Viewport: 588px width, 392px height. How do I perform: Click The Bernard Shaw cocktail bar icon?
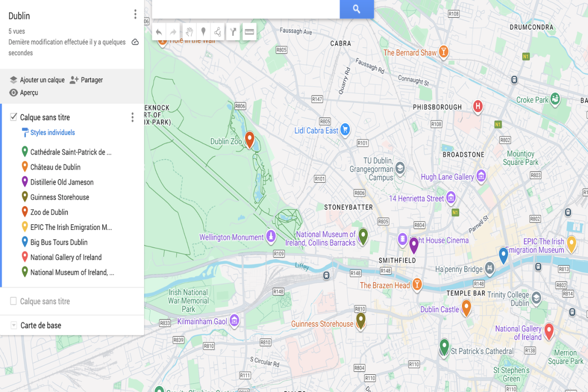coord(443,52)
